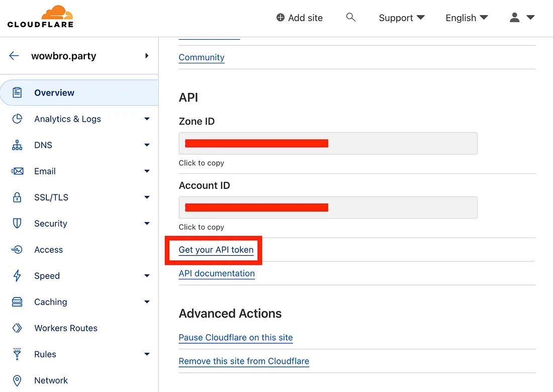
Task: Click the Zone ID label
Action: click(x=197, y=121)
